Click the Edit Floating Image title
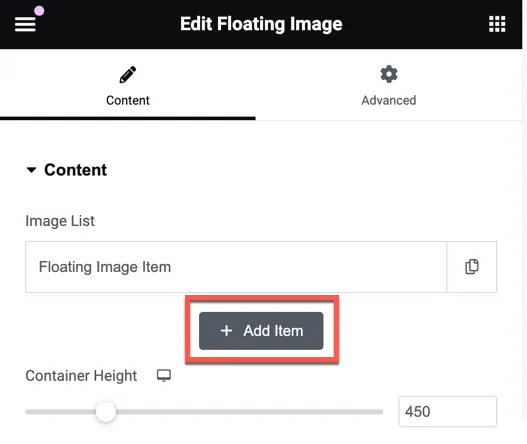 tap(261, 24)
